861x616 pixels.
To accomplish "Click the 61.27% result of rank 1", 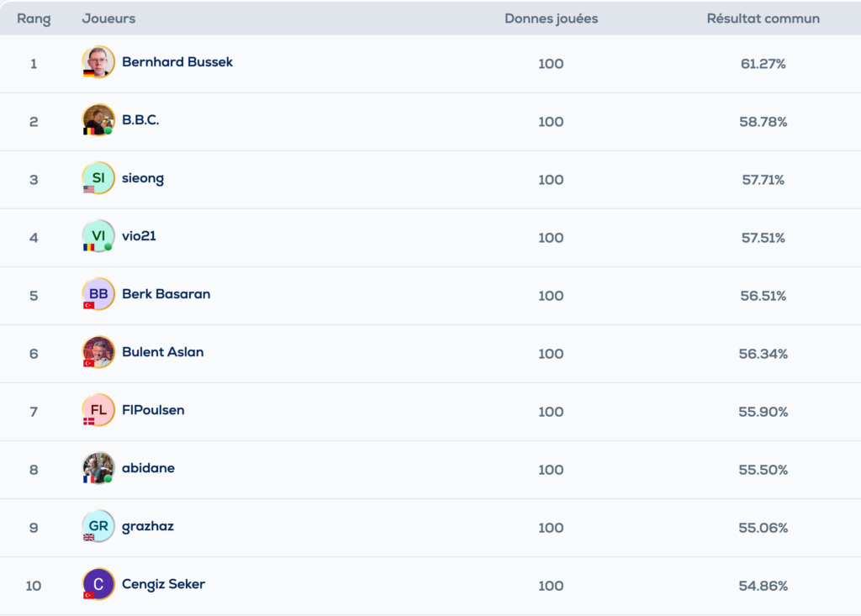I will coord(763,64).
